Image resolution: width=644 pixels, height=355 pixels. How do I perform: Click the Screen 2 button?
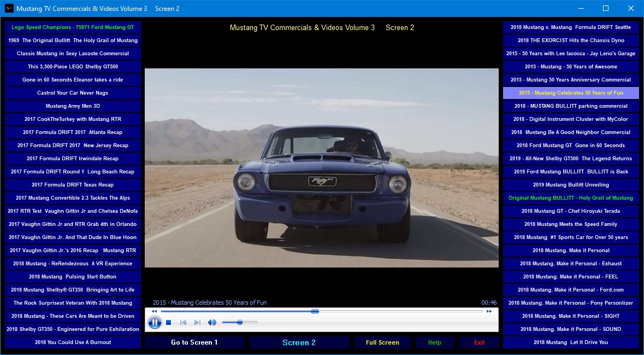click(x=299, y=342)
